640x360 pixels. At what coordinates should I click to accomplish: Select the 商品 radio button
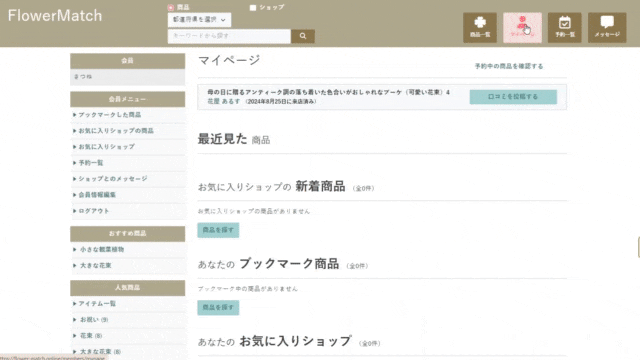click(171, 7)
